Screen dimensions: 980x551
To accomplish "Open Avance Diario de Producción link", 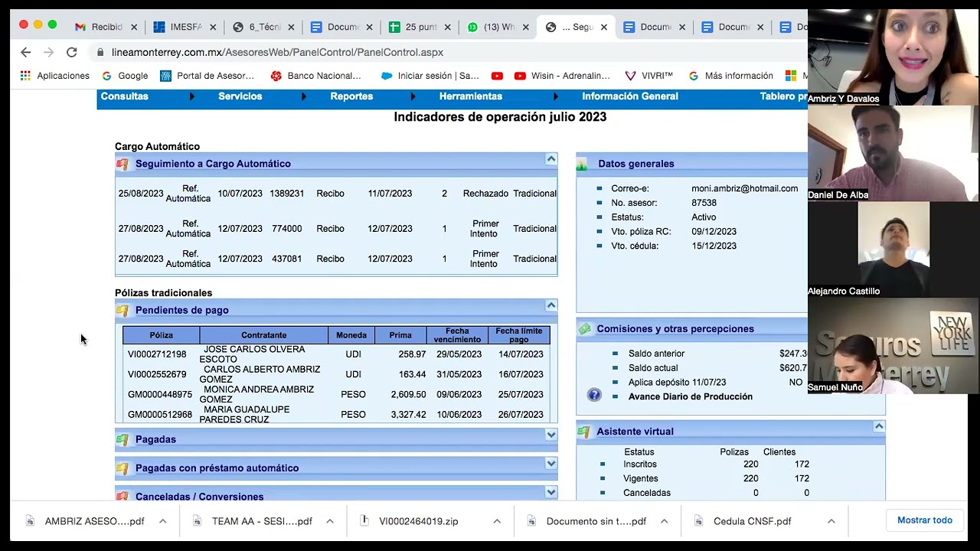I will (691, 396).
